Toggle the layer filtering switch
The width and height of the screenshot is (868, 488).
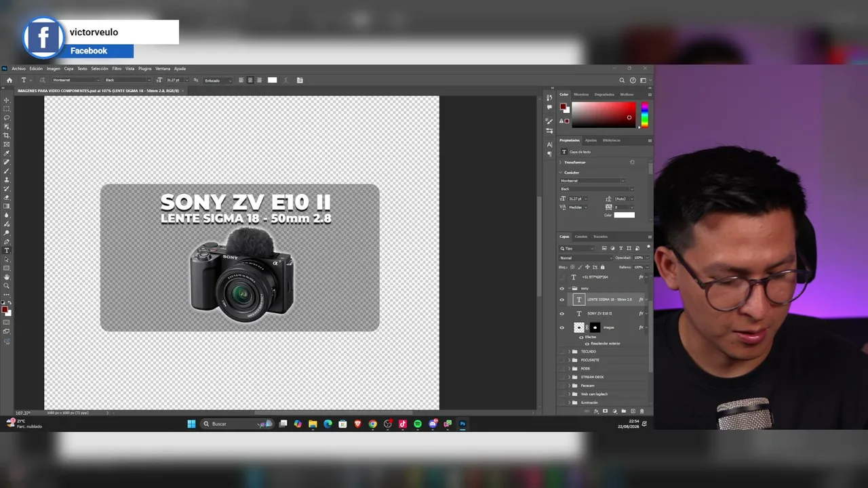[x=648, y=247]
